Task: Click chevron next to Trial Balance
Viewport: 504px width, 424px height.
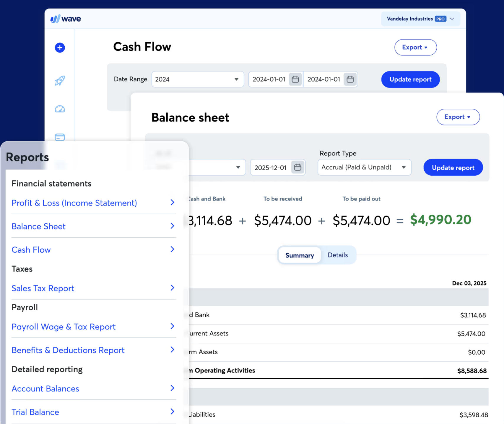Action: (x=173, y=411)
